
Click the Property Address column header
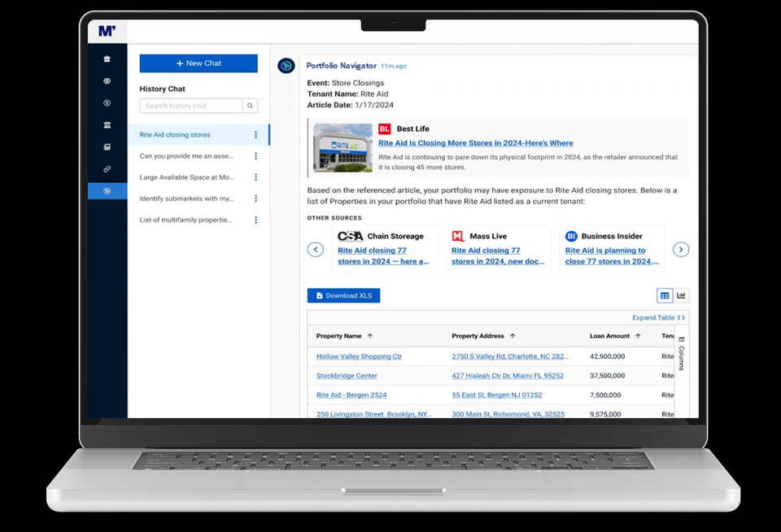(x=478, y=336)
